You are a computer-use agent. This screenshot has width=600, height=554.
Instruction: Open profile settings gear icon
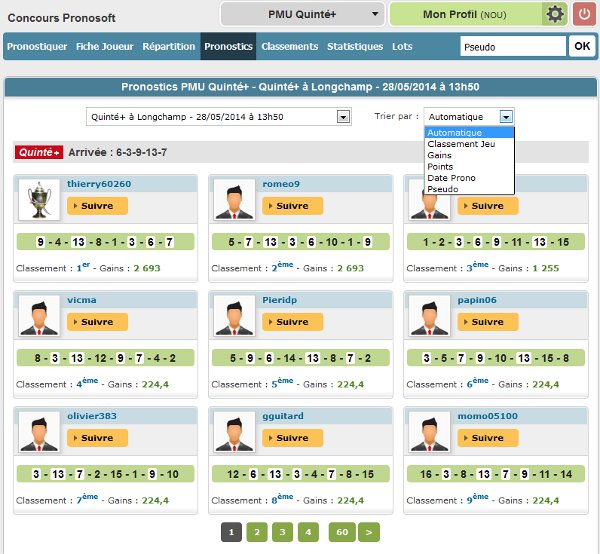554,14
